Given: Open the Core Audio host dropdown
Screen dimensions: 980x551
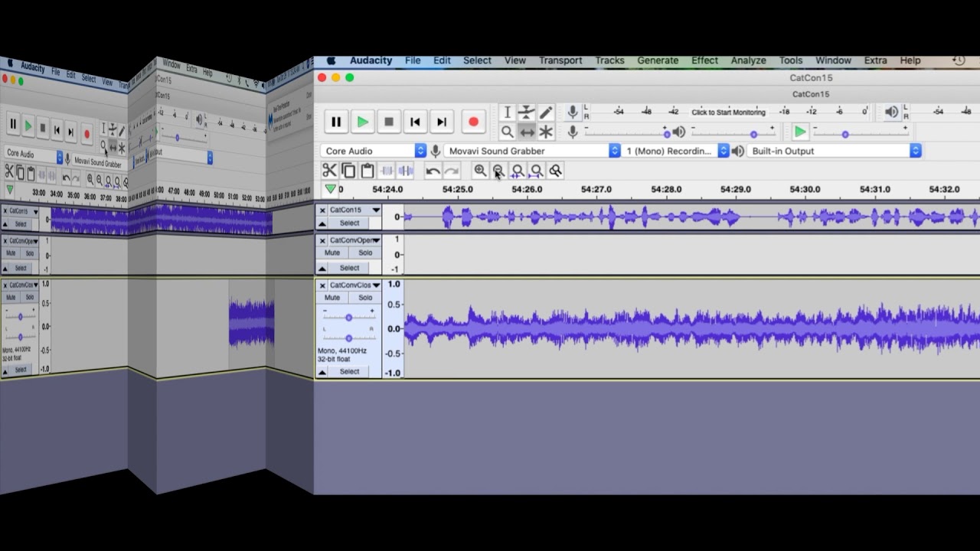Looking at the screenshot, I should (373, 151).
